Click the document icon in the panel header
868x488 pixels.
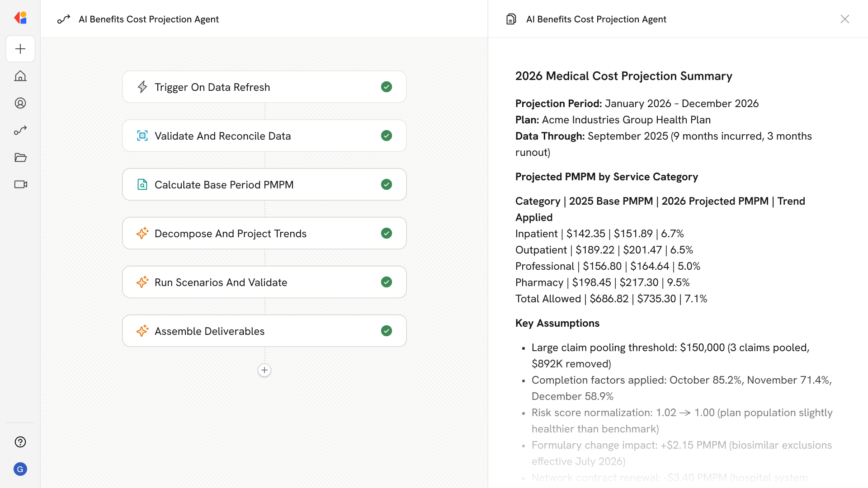tap(511, 19)
